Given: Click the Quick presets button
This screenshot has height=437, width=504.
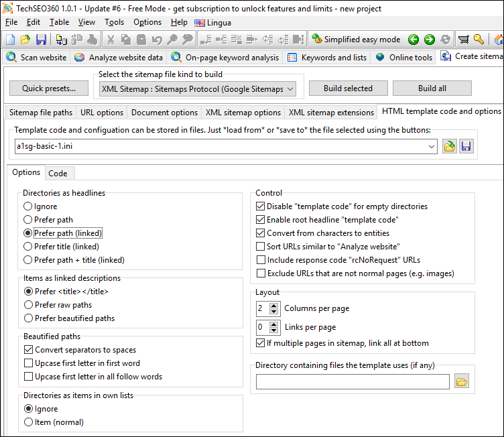Looking at the screenshot, I should 49,88.
